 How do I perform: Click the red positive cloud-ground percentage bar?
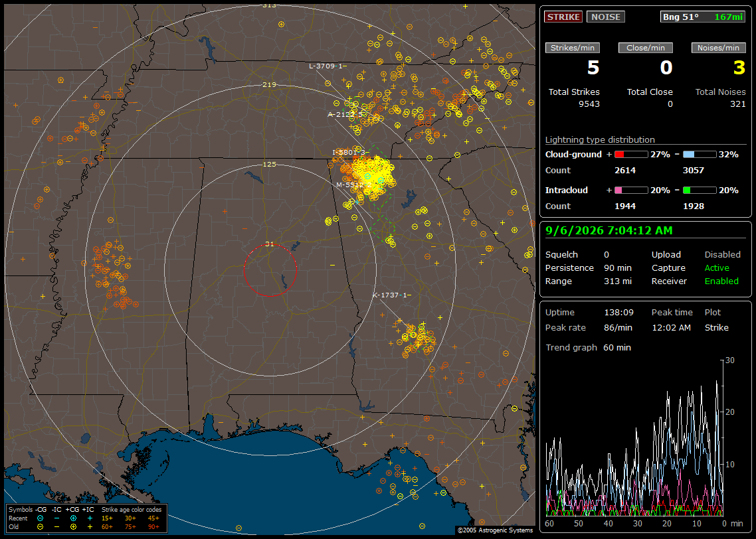pyautogui.click(x=632, y=155)
